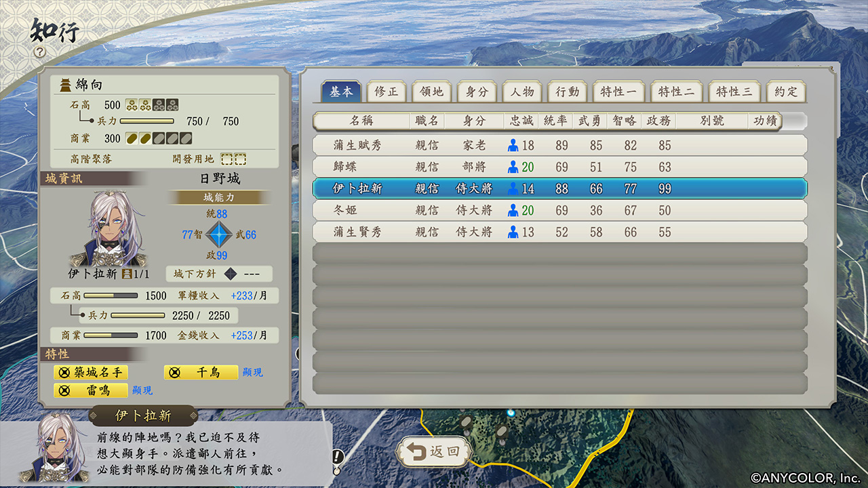This screenshot has height=488, width=868.
Task: Click the dialogue speaker portrait
Action: pyautogui.click(x=54, y=448)
